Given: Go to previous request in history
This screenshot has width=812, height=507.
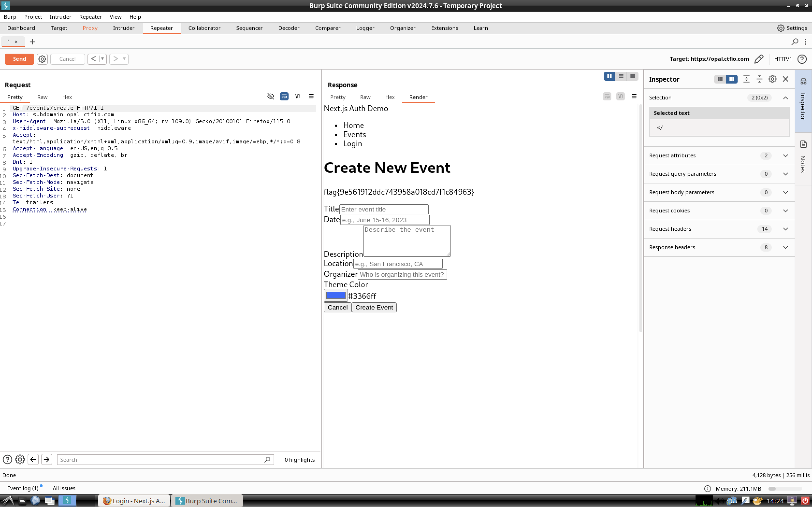Looking at the screenshot, I should pyautogui.click(x=94, y=59).
